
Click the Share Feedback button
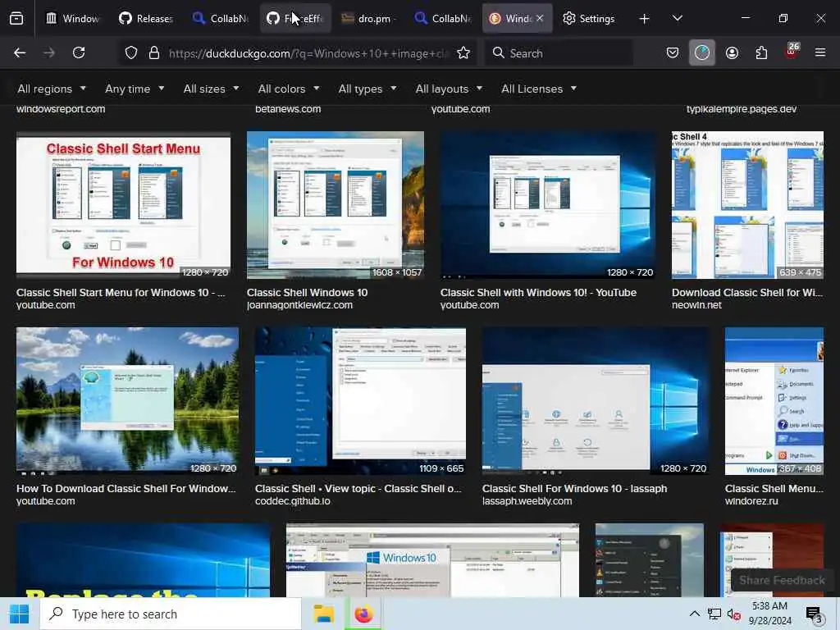(x=782, y=581)
